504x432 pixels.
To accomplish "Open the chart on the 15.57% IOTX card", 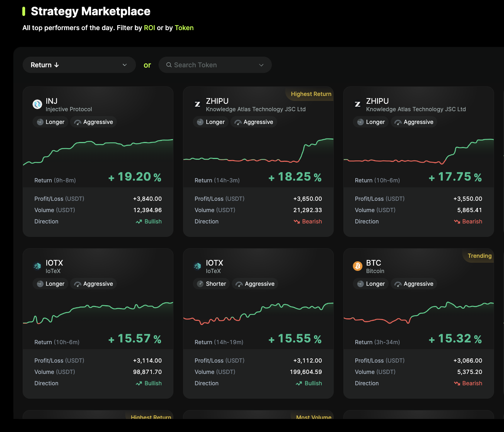I will 98,313.
